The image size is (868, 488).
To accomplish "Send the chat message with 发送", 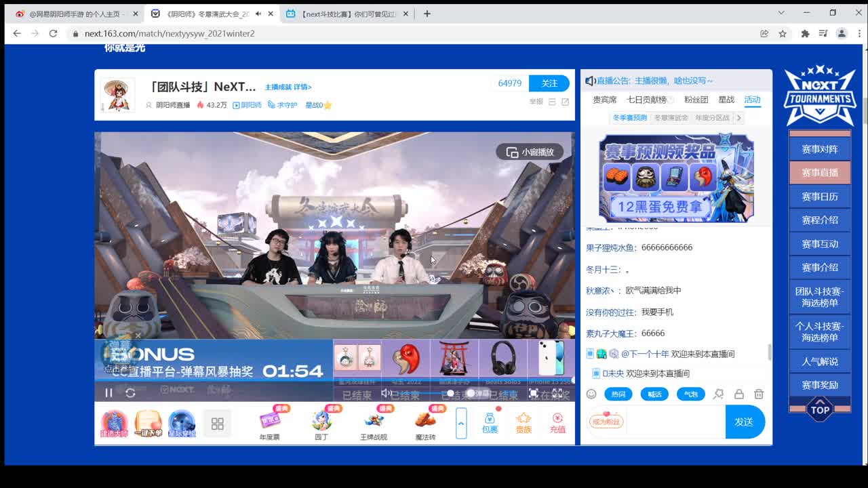I will click(744, 422).
